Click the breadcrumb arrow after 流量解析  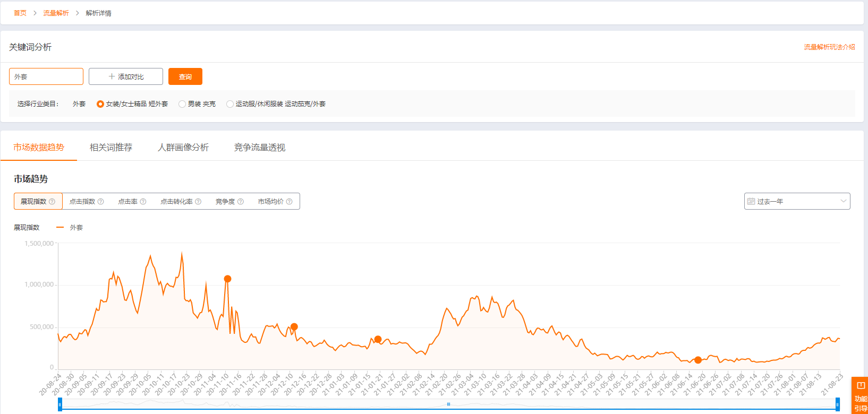click(x=78, y=13)
